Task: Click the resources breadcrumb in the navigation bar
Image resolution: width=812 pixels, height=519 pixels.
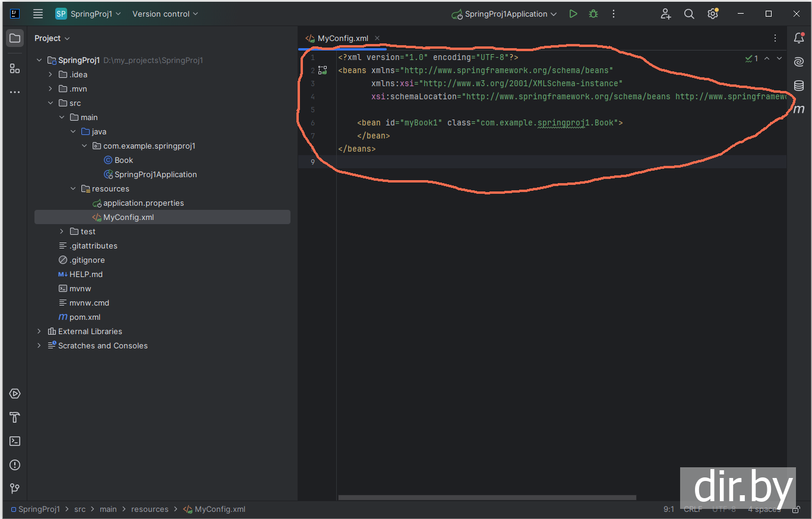Action: (150, 509)
